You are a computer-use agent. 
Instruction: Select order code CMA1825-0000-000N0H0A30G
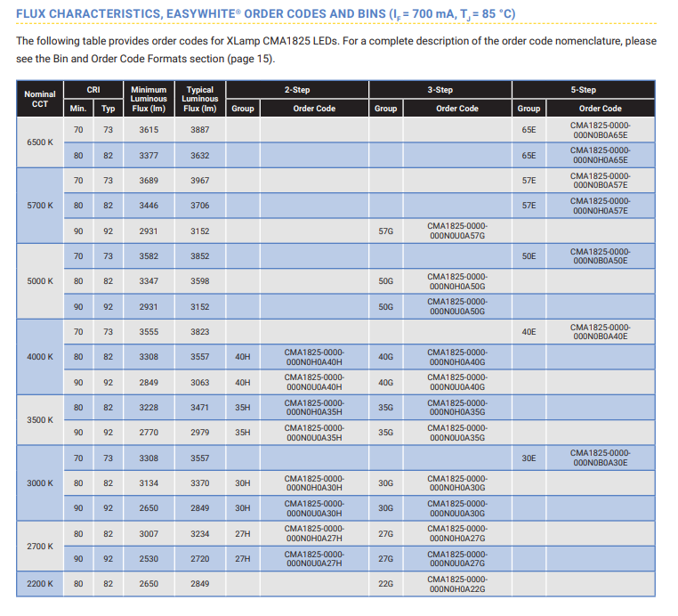pyautogui.click(x=457, y=483)
